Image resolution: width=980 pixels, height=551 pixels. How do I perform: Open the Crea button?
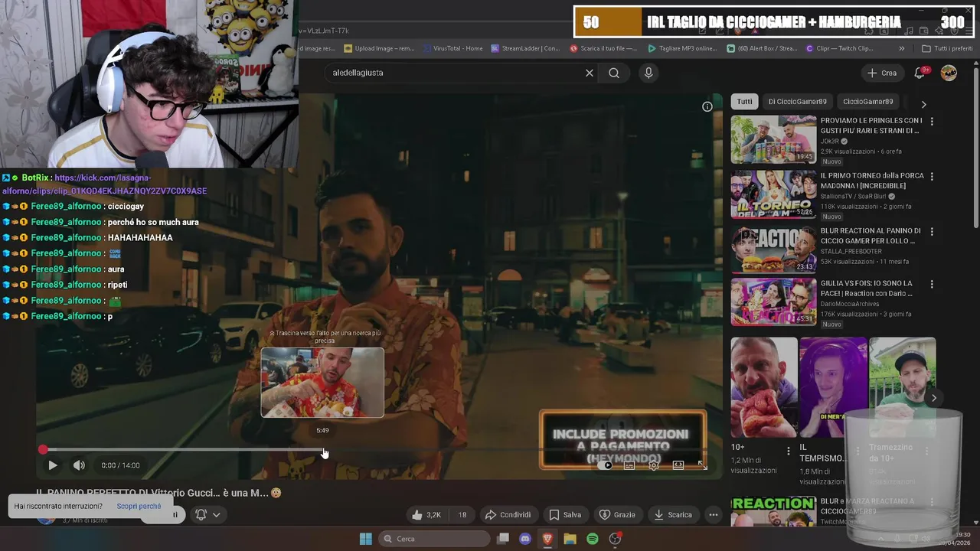[881, 73]
